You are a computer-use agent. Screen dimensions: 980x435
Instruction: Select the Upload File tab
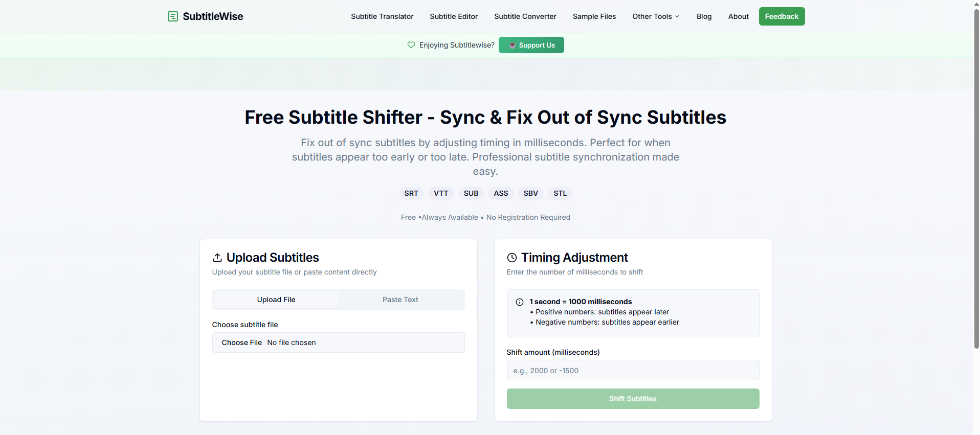point(276,300)
